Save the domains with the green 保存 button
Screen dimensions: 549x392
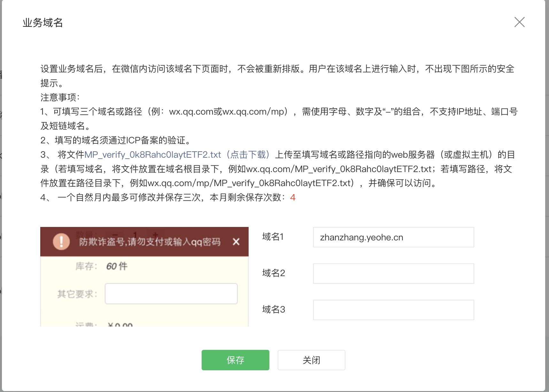235,360
